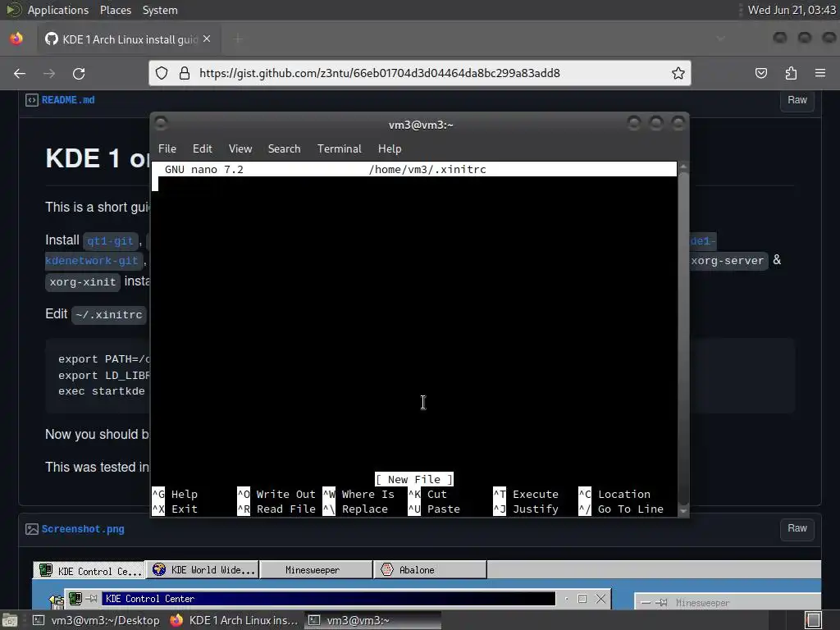Screen dimensions: 840x630
Task: Open Firefox extensions puzzle icon
Action: click(791, 73)
